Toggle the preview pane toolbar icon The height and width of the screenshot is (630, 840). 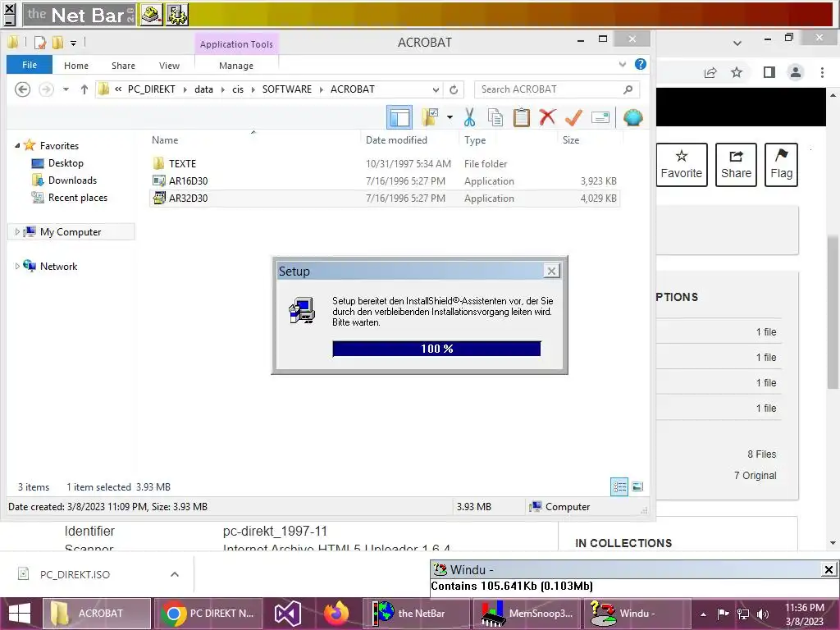click(399, 117)
